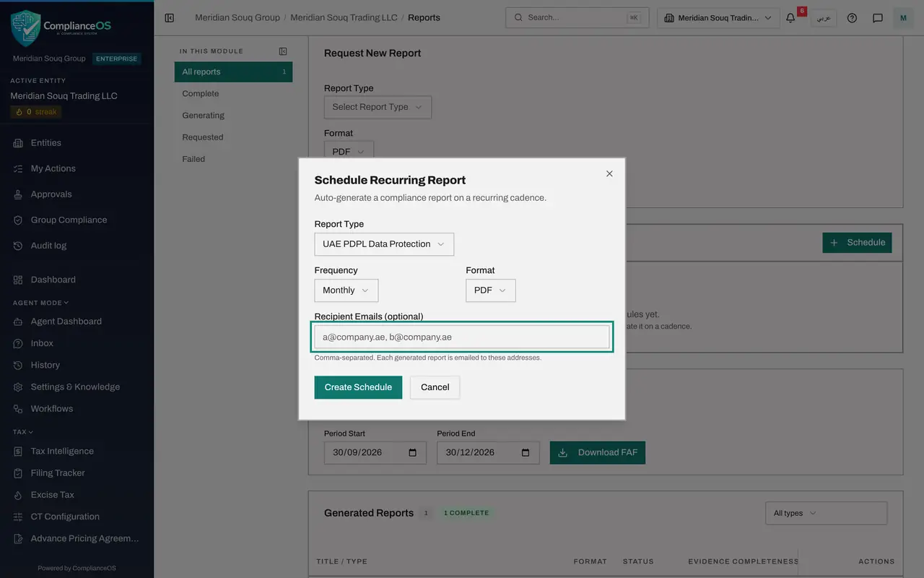Collapse the sidebar panel toggle icon
The height and width of the screenshot is (578, 924).
(x=170, y=17)
